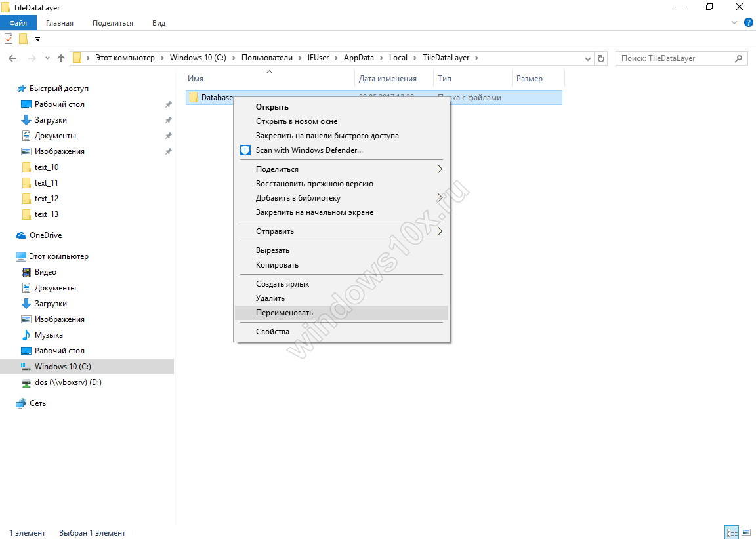The height and width of the screenshot is (539, 756).
Task: Open OneDrive in navigation pane
Action: coord(45,235)
